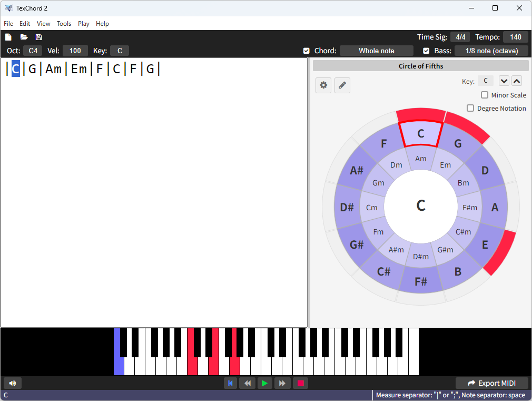Image resolution: width=532 pixels, height=401 pixels.
Task: Open the Play menu
Action: 83,23
